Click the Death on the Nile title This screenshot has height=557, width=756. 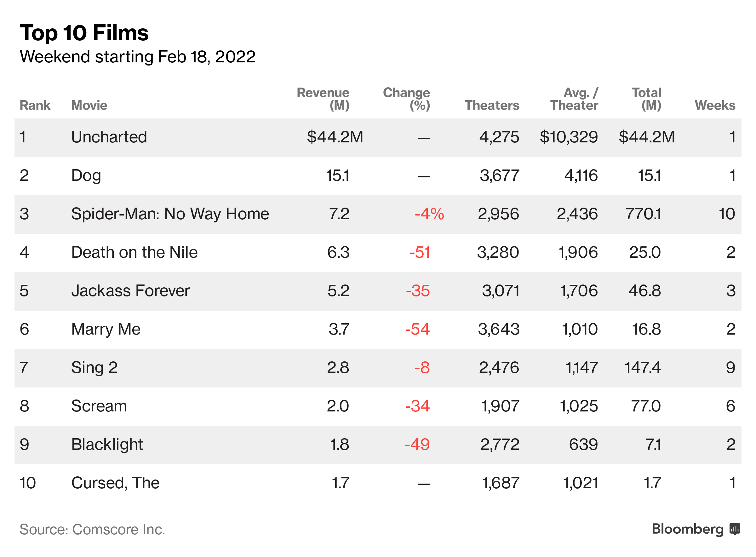[x=134, y=252]
